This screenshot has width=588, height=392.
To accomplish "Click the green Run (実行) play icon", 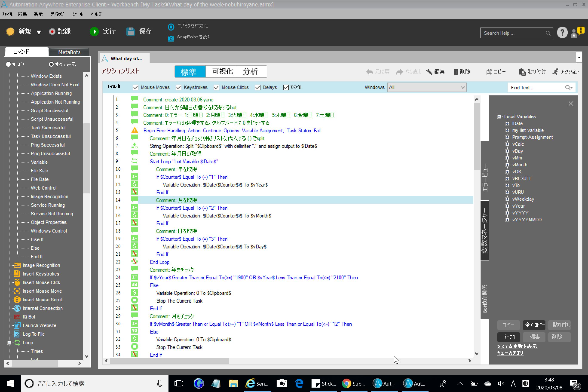I will 94,32.
